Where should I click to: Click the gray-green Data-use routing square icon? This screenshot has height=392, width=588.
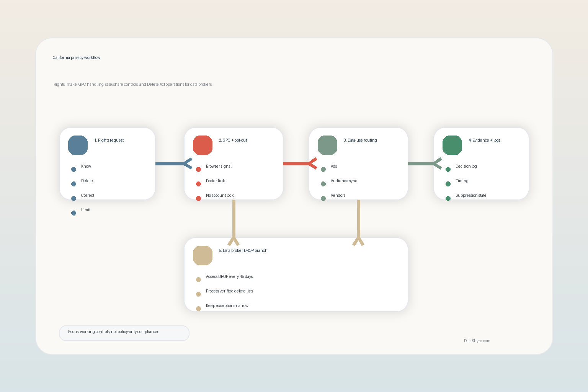click(327, 145)
